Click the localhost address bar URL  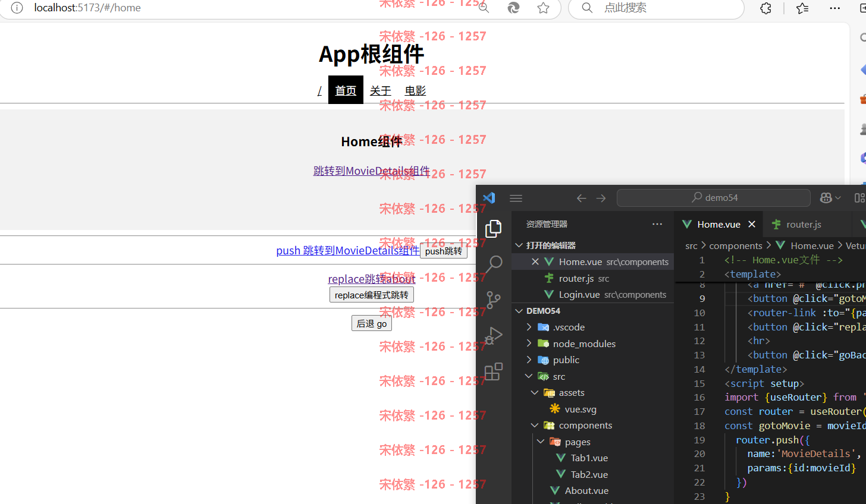click(87, 8)
